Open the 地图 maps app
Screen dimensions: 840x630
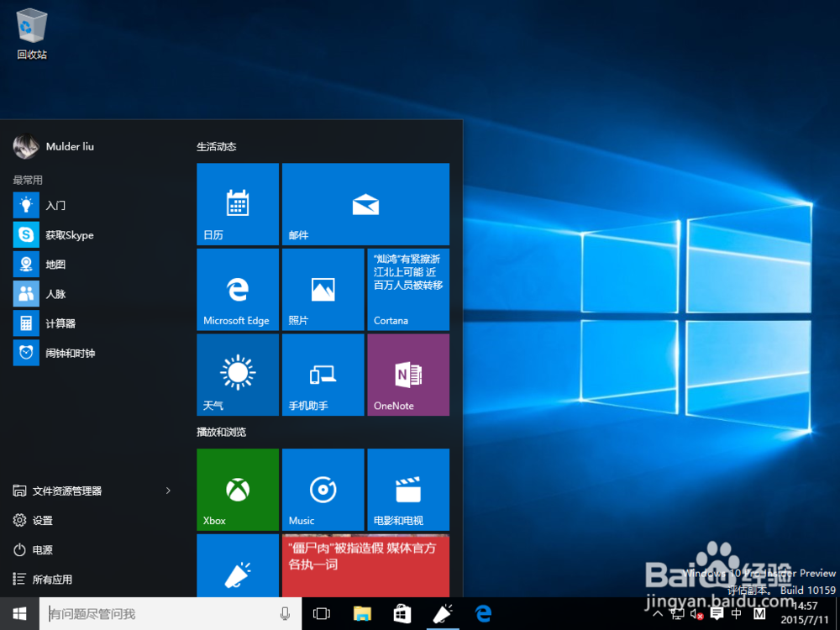click(x=97, y=264)
